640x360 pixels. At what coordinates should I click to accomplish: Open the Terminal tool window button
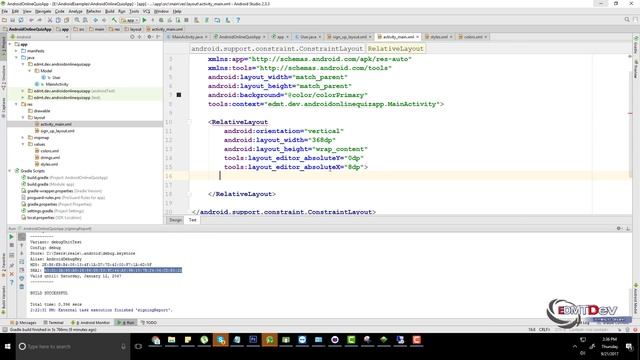tap(53, 322)
